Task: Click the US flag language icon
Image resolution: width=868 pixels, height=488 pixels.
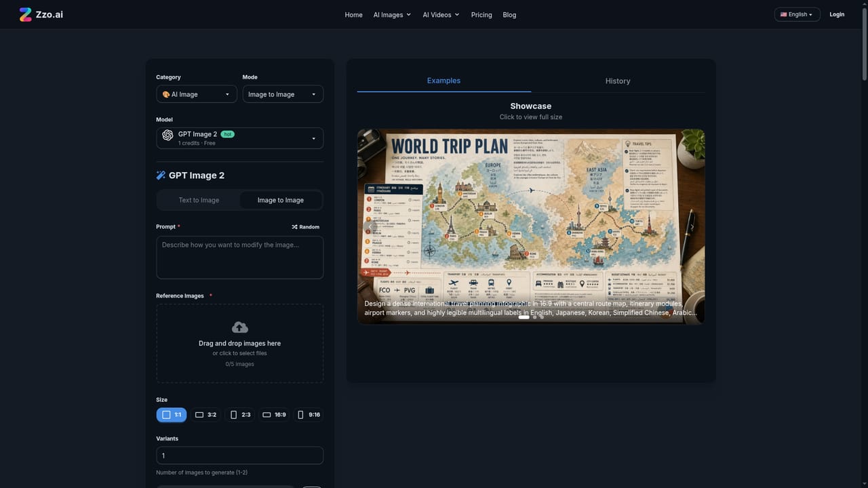Action: (x=783, y=14)
